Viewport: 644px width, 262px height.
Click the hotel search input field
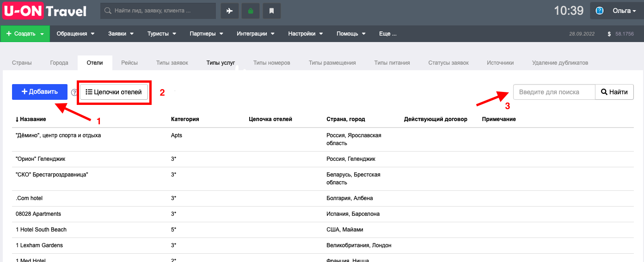[x=554, y=92]
